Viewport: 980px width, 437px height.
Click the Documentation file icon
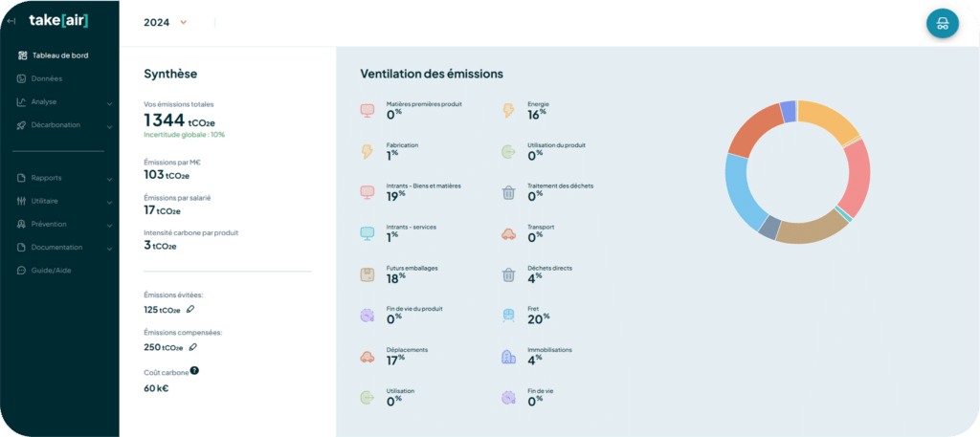pos(21,248)
